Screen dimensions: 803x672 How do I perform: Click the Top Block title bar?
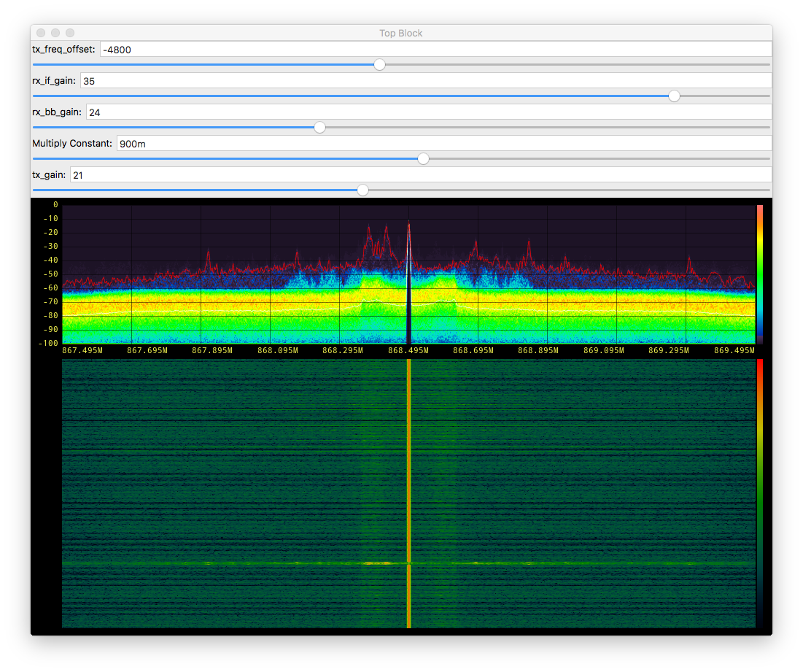pos(401,33)
